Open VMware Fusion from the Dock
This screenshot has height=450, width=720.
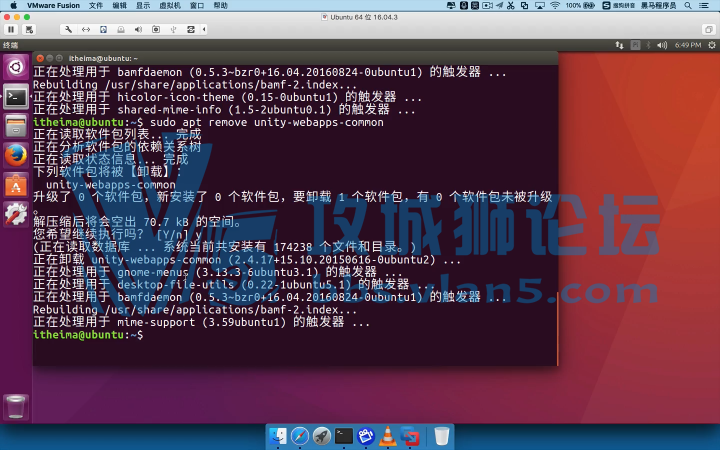410,436
